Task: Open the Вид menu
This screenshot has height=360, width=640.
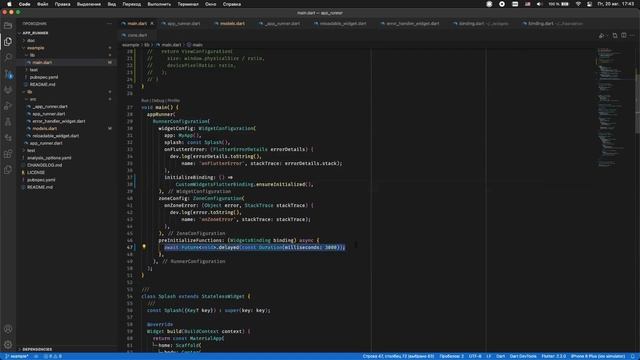Action: (x=111, y=4)
